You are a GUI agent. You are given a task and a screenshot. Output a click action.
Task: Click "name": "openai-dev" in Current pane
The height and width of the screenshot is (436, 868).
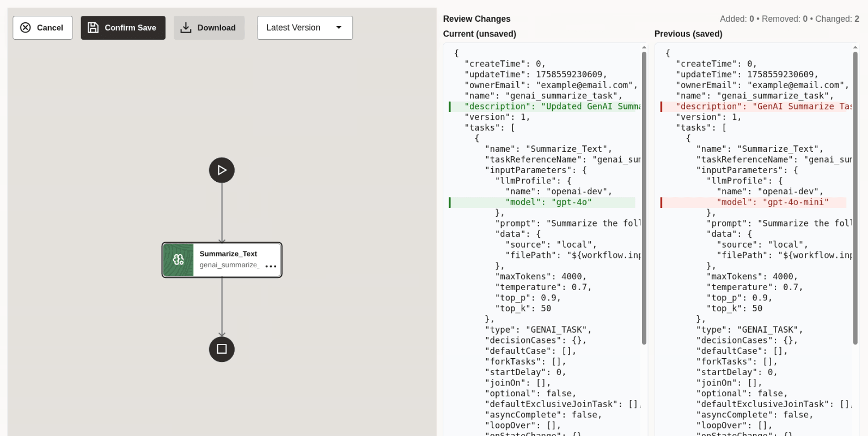click(559, 192)
